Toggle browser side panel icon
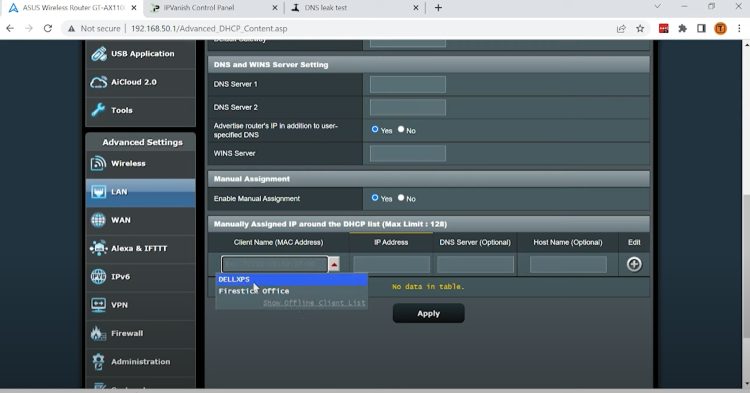The width and height of the screenshot is (750, 393). 701,29
